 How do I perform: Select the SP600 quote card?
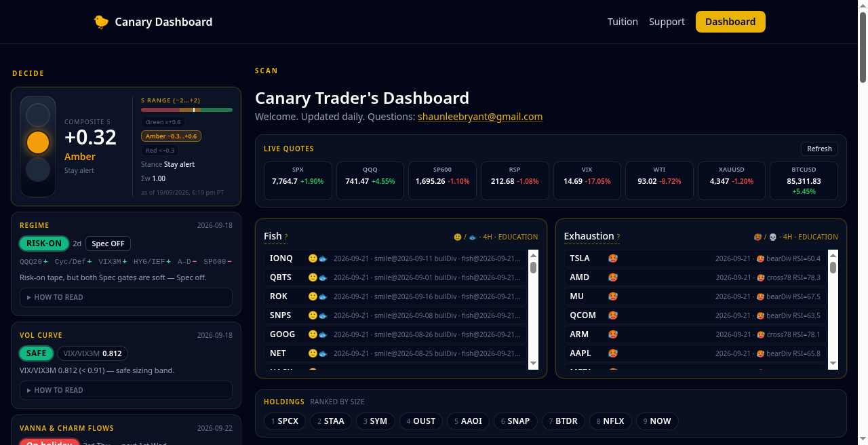point(442,181)
